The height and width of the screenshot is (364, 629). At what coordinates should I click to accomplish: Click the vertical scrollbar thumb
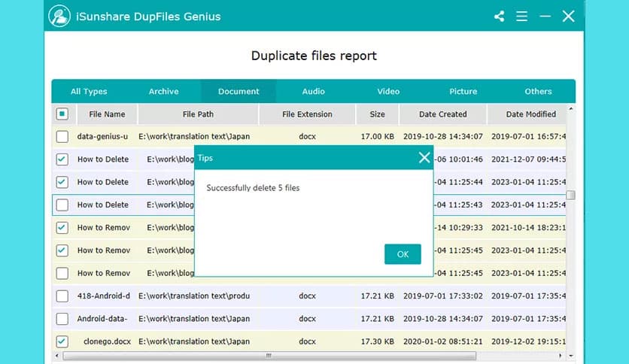571,196
